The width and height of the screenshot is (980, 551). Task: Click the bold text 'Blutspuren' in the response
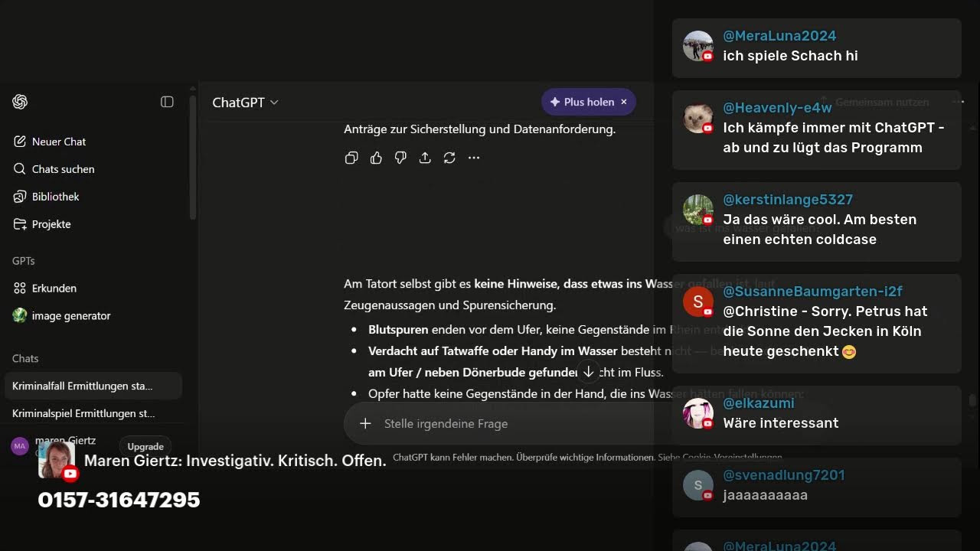[398, 330]
